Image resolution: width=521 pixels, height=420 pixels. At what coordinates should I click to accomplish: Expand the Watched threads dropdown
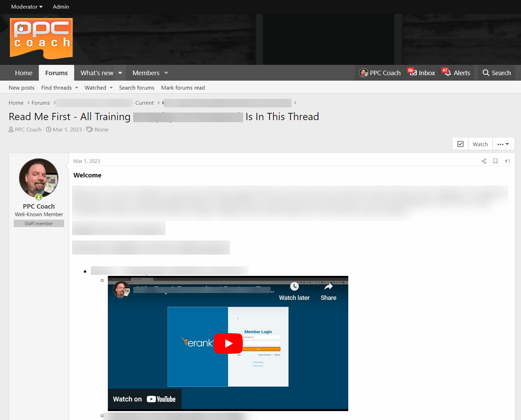tap(111, 87)
